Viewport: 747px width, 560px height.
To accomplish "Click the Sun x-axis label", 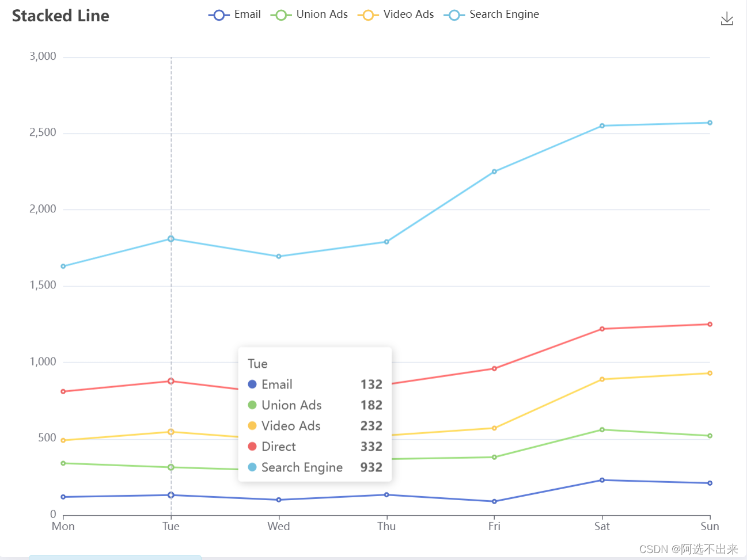I will coord(710,526).
